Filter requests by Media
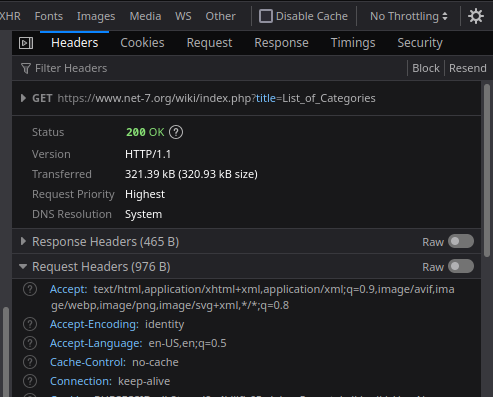The image size is (493, 397). coord(145,16)
